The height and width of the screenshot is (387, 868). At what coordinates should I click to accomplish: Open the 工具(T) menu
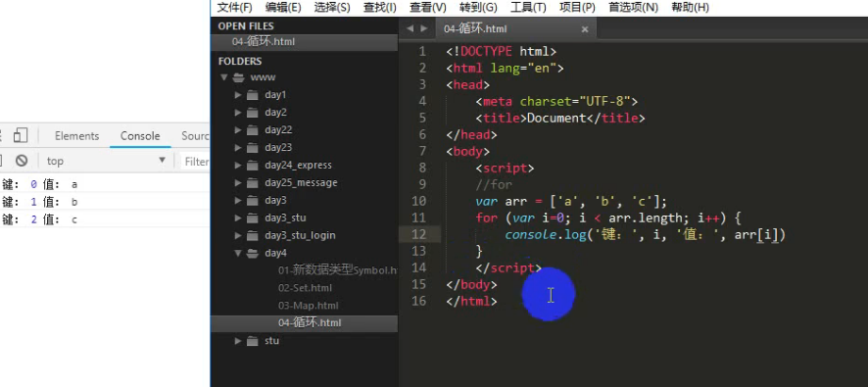pos(528,7)
